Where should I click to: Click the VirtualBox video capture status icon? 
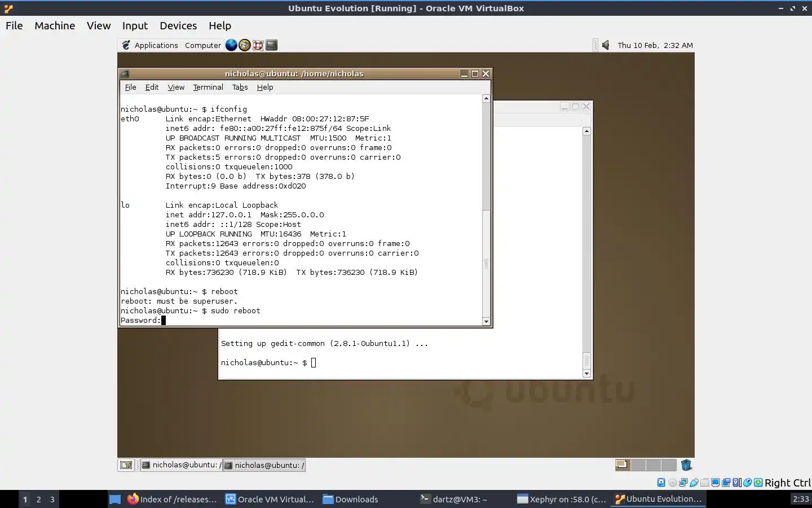click(x=726, y=483)
